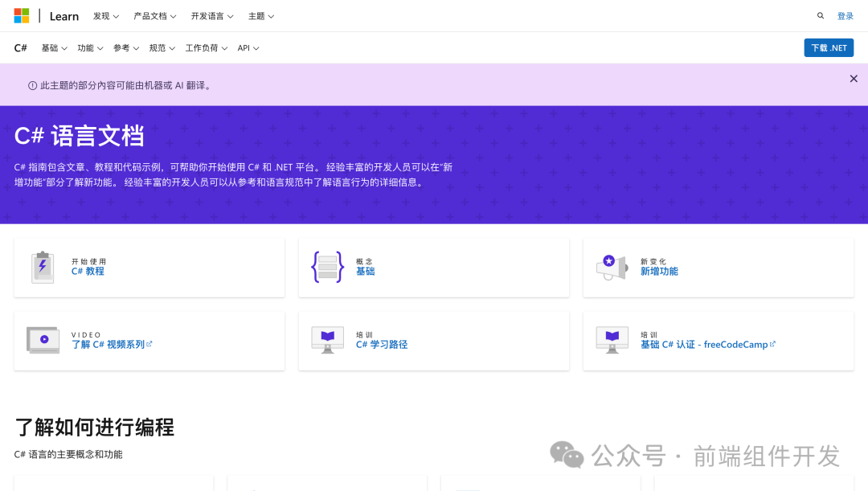868x491 pixels.
Task: Open the 主题 dropdown
Action: tap(261, 16)
